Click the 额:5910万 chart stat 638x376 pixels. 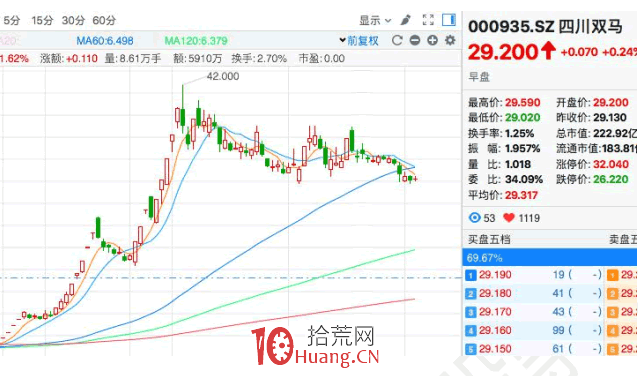[197, 59]
